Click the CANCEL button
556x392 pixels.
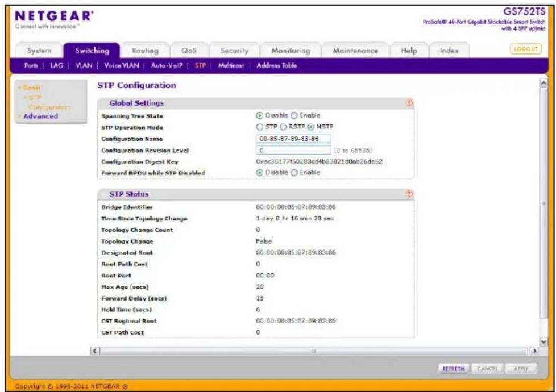point(487,369)
